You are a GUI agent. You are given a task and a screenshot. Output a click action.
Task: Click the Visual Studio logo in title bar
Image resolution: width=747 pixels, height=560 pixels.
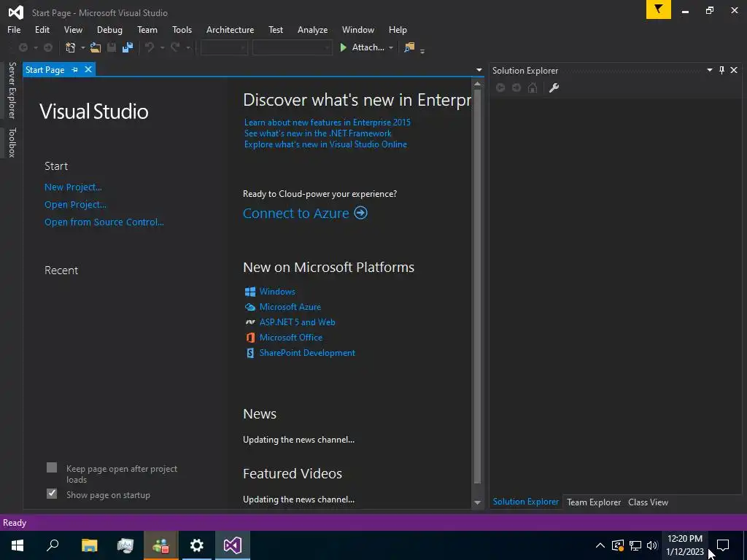tap(16, 12)
